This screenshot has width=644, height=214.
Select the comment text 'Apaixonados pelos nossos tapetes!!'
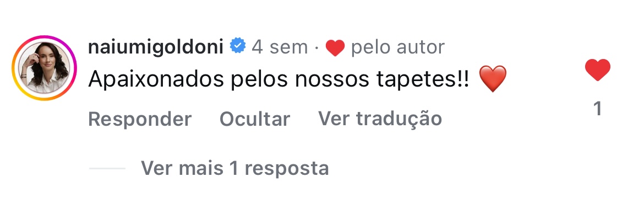coord(279,79)
